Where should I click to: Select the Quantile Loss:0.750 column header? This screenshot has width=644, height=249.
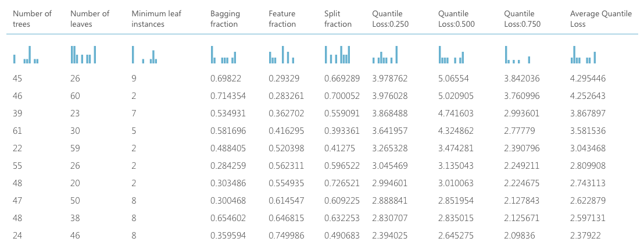(x=523, y=19)
